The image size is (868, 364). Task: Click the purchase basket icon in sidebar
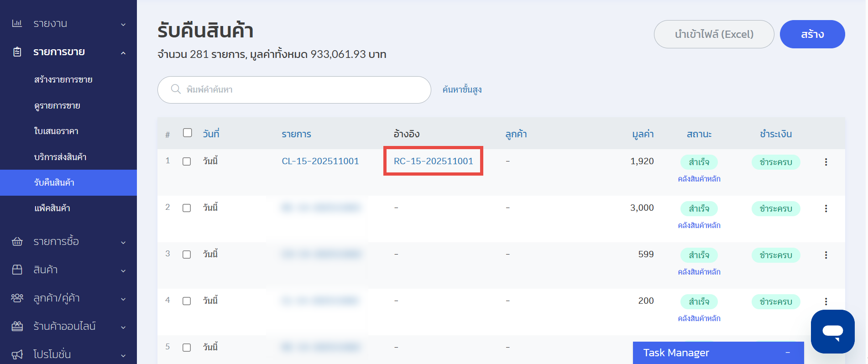[17, 241]
